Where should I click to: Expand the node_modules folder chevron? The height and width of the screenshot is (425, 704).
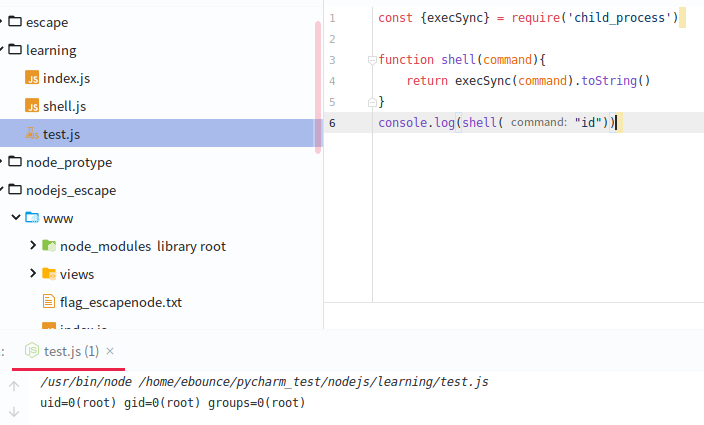click(x=33, y=246)
